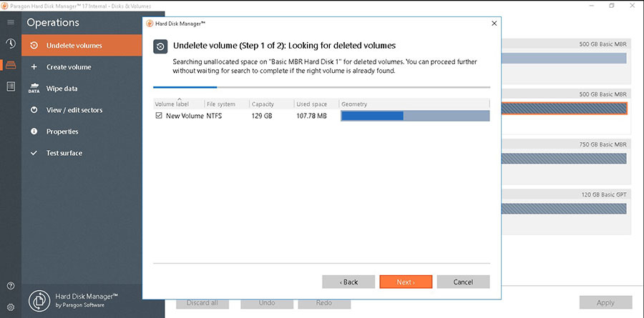
Task: Click the Next button
Action: pos(406,282)
